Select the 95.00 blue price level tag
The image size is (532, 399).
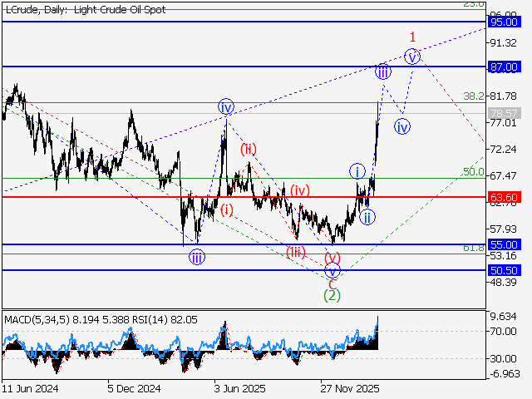click(x=505, y=21)
